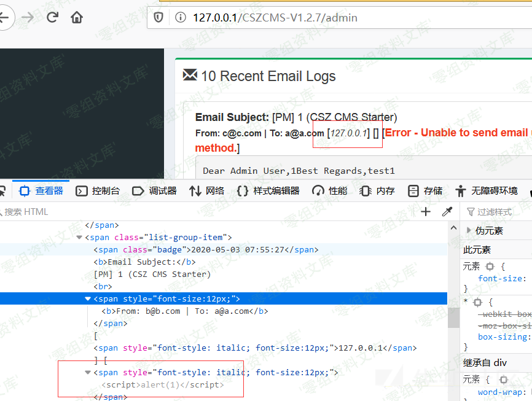The height and width of the screenshot is (401, 532).
Task: Open the 网络 network tab
Action: click(207, 191)
